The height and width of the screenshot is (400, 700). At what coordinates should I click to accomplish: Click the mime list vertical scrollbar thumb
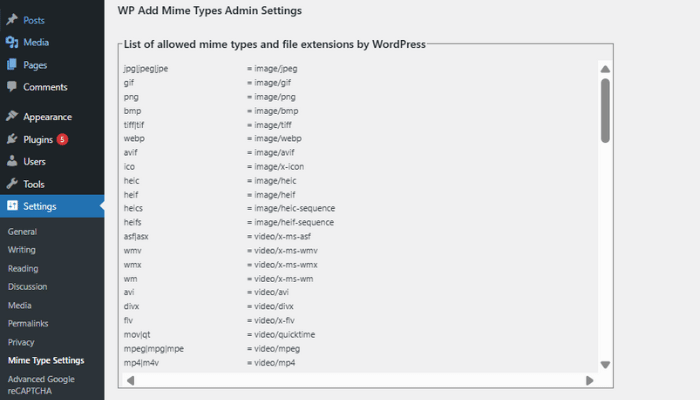605,110
